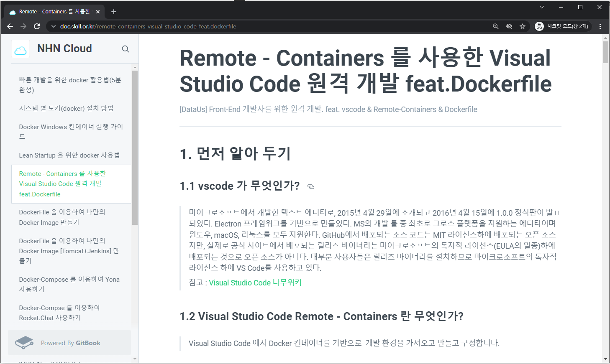Click sidebar scrollbar up arrow
610x364 pixels.
coord(135,67)
